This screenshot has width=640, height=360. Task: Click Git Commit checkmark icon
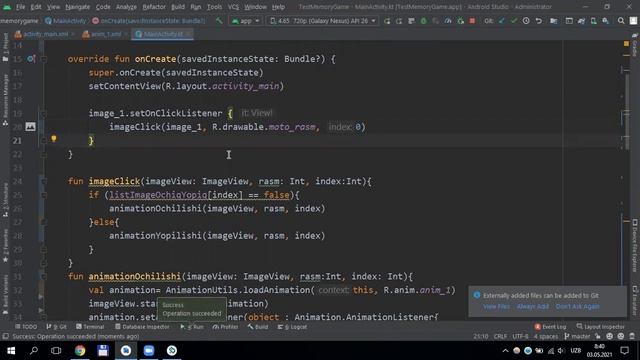coord(514,21)
